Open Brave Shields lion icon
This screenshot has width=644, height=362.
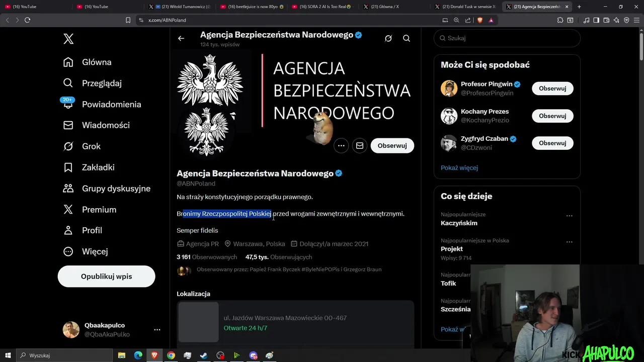(x=479, y=20)
